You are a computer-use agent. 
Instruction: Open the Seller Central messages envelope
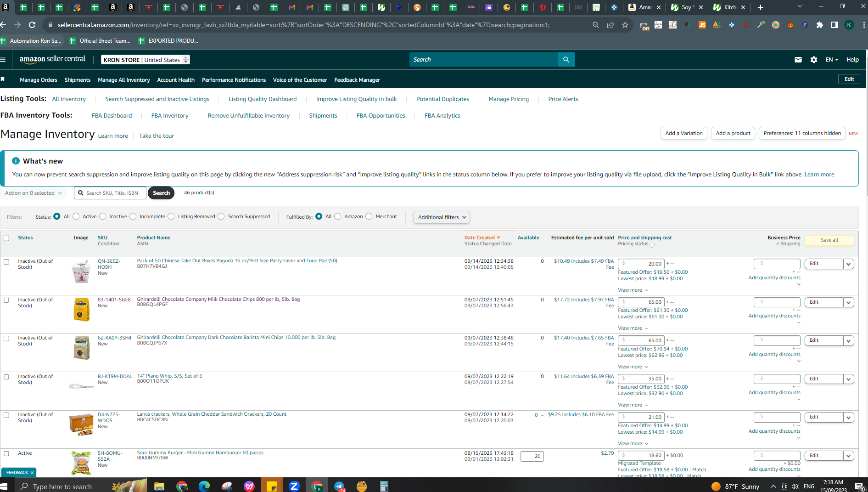(x=798, y=60)
